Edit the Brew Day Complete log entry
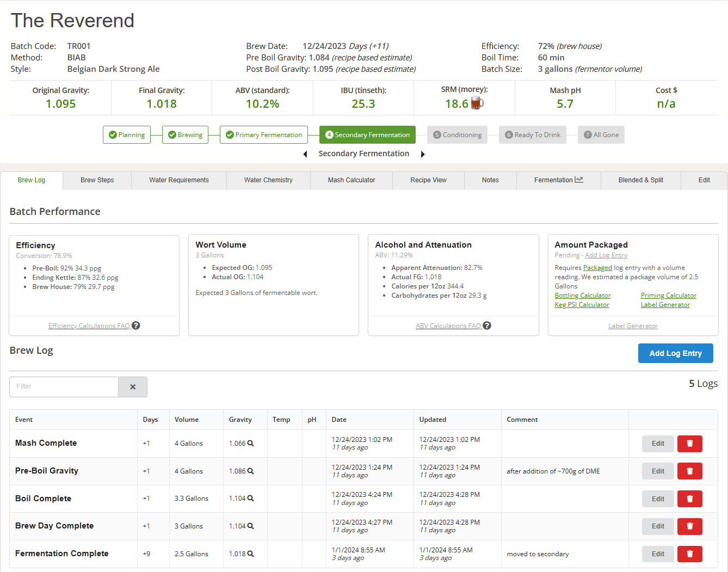 tap(658, 526)
